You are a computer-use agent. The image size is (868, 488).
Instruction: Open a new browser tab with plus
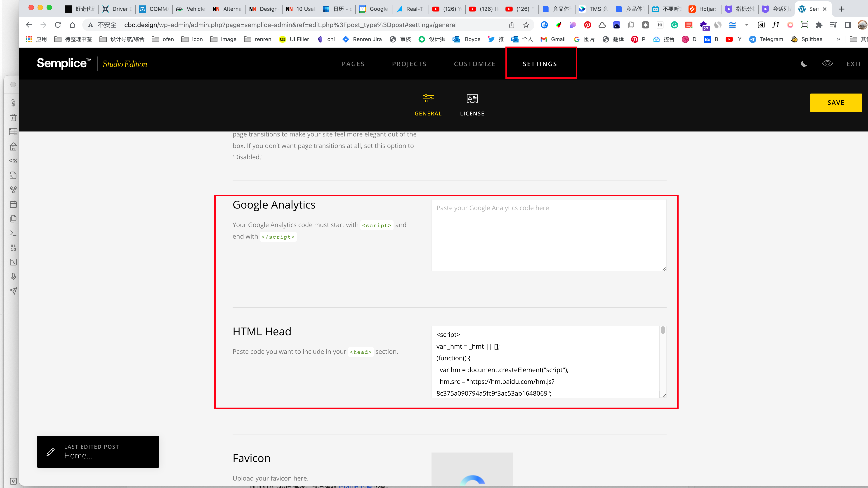(842, 9)
